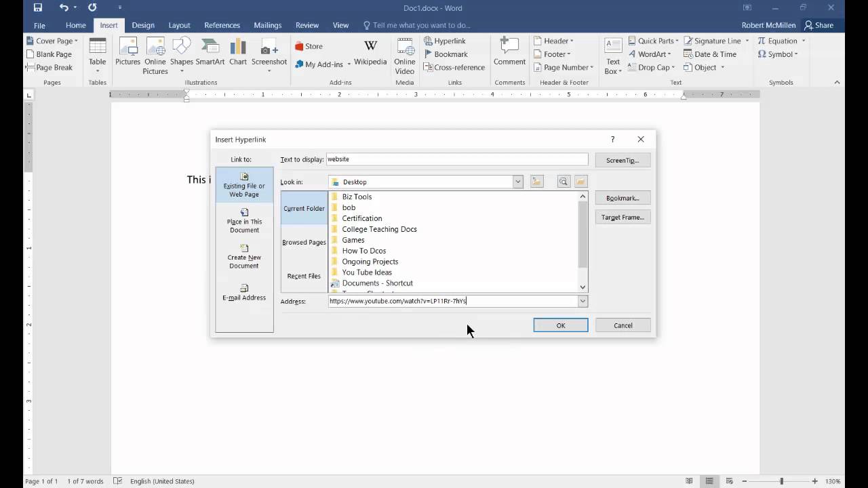Image resolution: width=868 pixels, height=488 pixels.
Task: Insert a Drop Cap
Action: tap(652, 68)
